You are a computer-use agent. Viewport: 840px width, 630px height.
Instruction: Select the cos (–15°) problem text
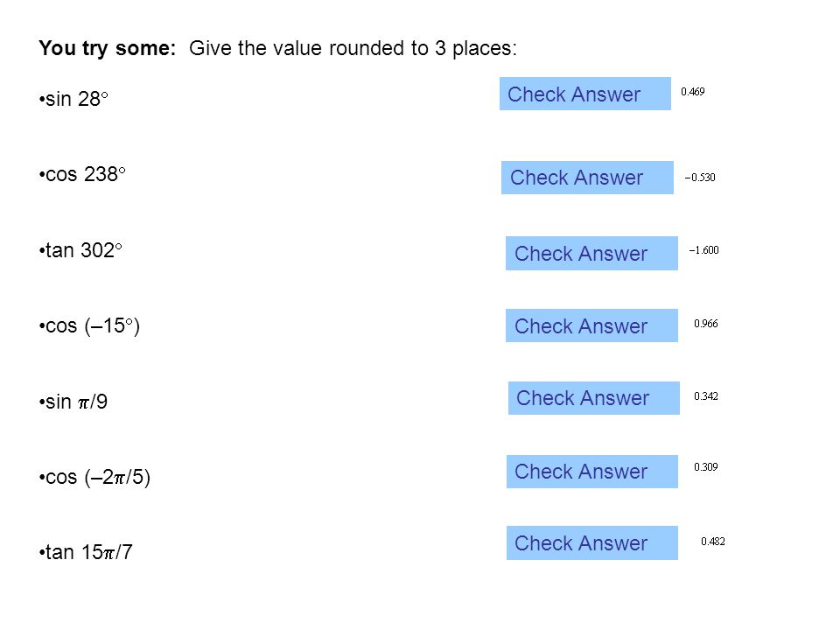[x=89, y=325]
